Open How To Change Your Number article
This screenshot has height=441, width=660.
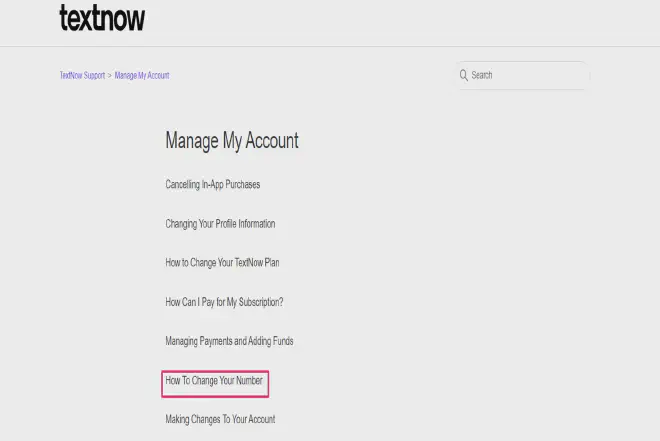[214, 380]
